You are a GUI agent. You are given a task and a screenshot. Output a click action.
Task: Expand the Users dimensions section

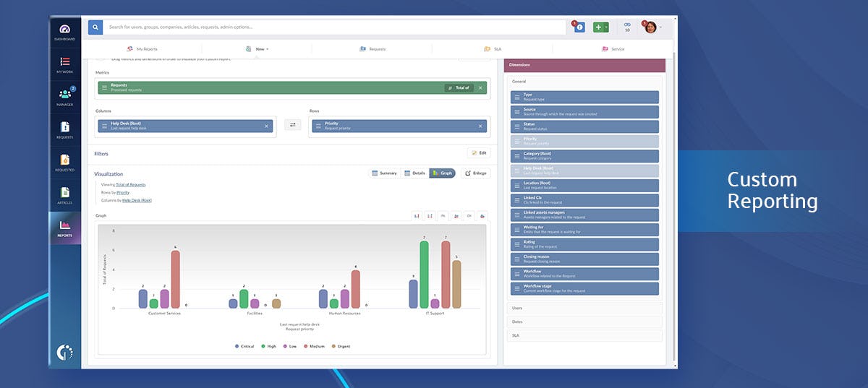click(584, 308)
